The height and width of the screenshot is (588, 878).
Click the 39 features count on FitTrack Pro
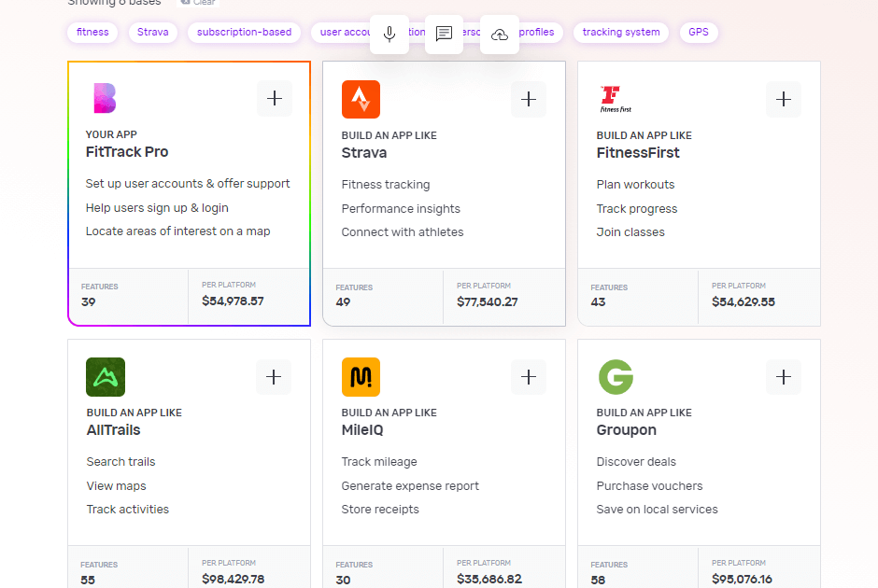click(88, 302)
